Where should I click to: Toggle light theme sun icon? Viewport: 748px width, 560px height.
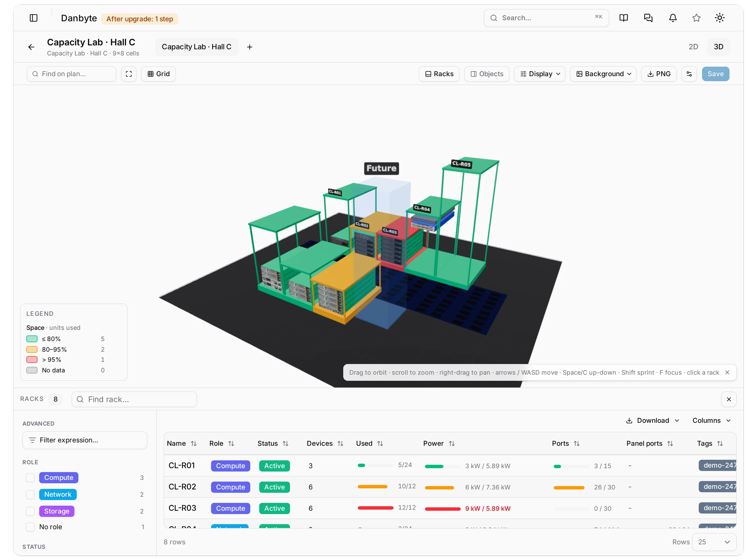point(719,18)
